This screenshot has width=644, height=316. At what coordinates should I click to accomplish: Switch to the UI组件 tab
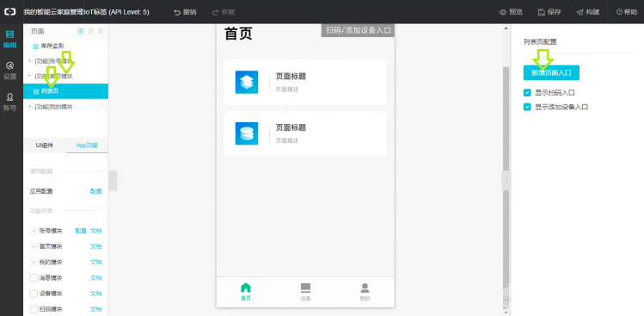tap(45, 146)
